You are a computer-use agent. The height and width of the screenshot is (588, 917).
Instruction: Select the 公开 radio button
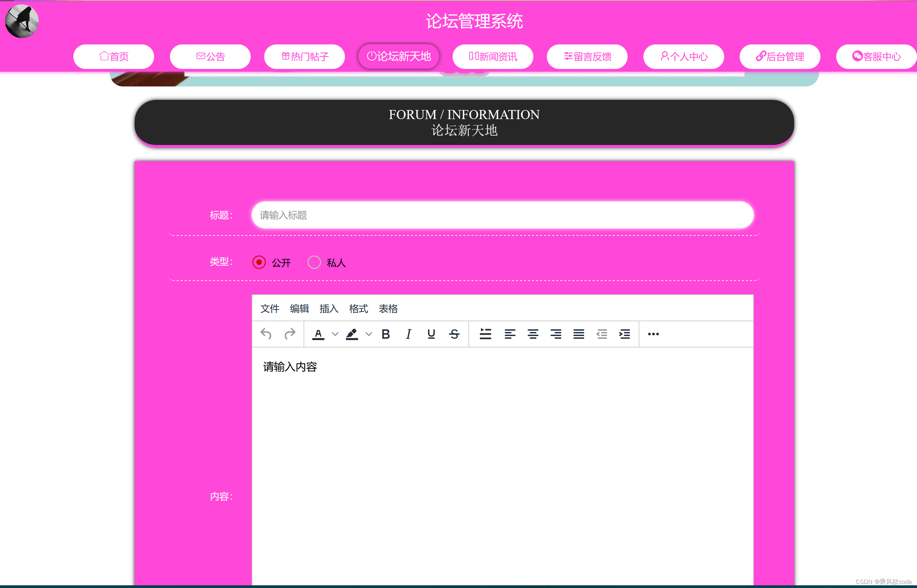pos(260,262)
